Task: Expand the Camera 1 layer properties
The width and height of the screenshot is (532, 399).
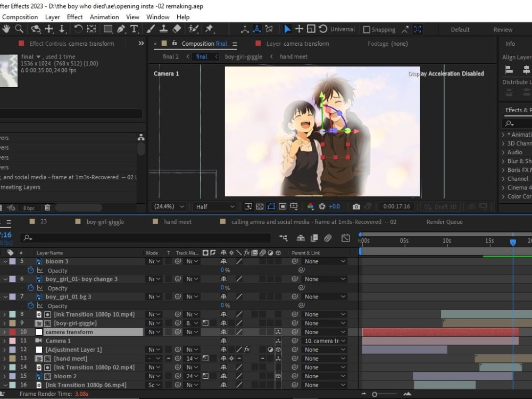Action: 4,340
